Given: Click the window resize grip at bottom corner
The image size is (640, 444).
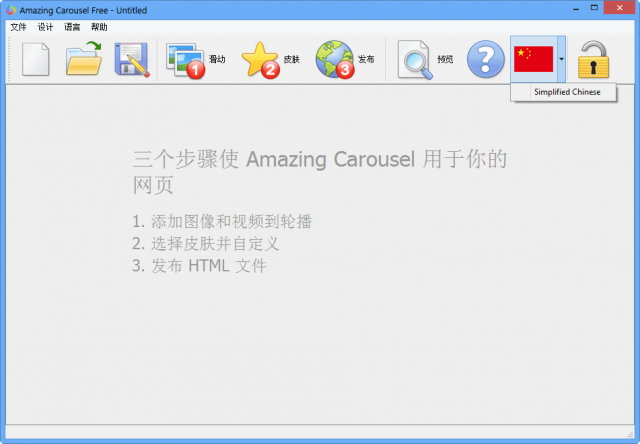Looking at the screenshot, I should pos(630,434).
